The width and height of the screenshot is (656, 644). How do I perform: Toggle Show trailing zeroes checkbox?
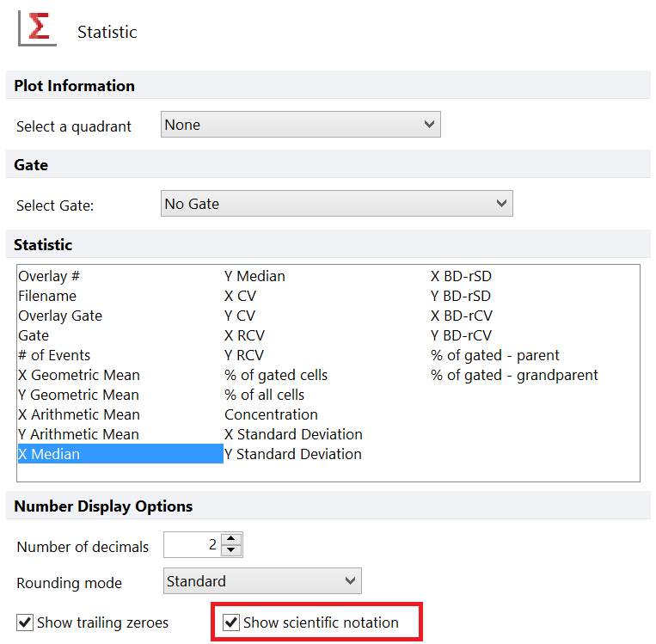point(26,623)
